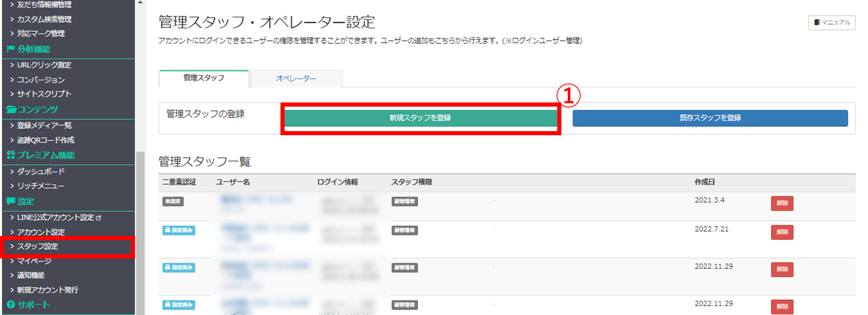Screen dimensions: 868x315
Task: Click the 分析機能 flag icon
Action: [x=10, y=49]
